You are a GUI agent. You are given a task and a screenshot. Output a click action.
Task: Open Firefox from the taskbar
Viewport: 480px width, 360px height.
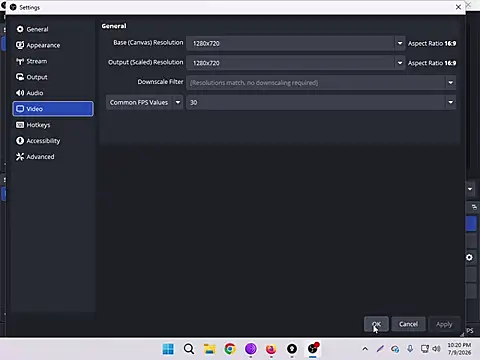(271, 349)
